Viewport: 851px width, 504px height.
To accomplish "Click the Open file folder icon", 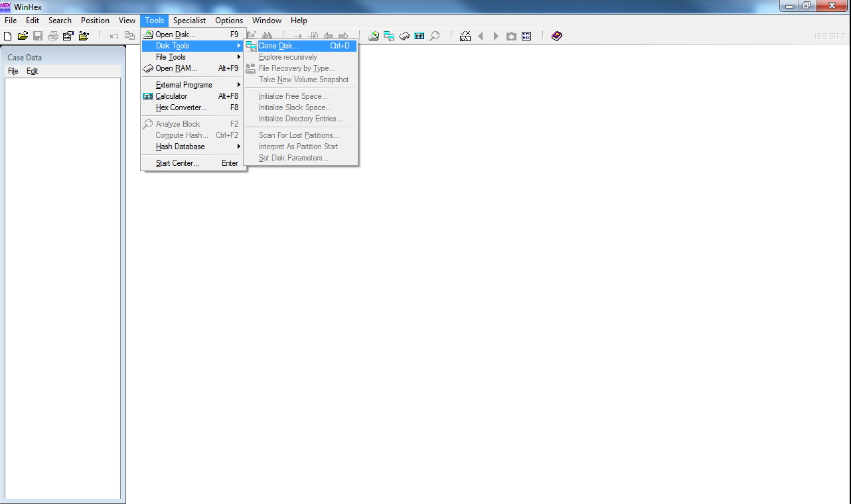I will (23, 36).
